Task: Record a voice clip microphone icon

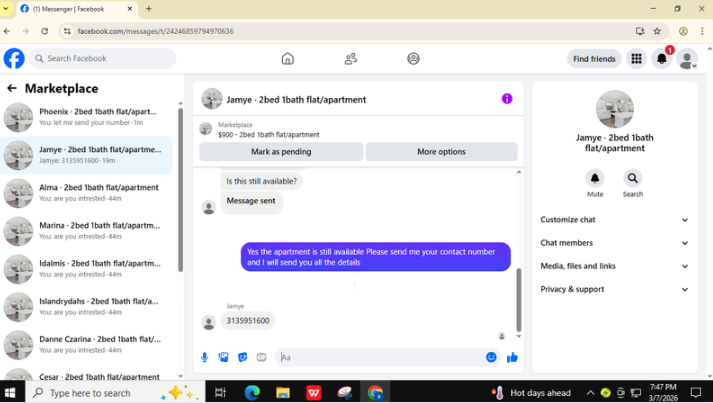Action: tap(205, 358)
